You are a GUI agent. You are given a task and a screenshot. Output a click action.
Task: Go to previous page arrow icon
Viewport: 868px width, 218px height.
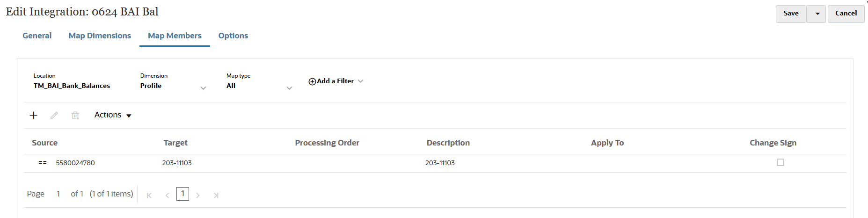(x=167, y=195)
